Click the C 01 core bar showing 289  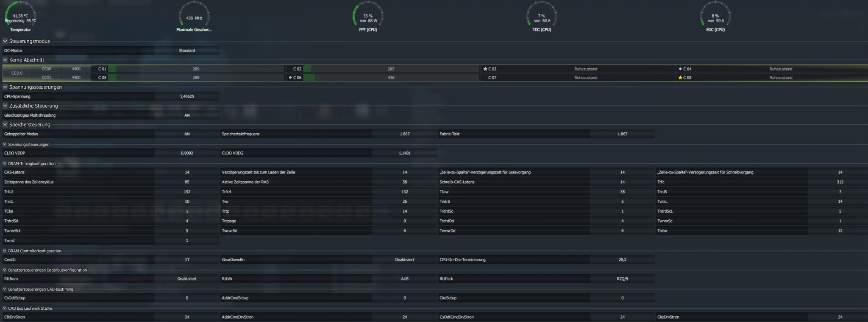click(x=196, y=69)
